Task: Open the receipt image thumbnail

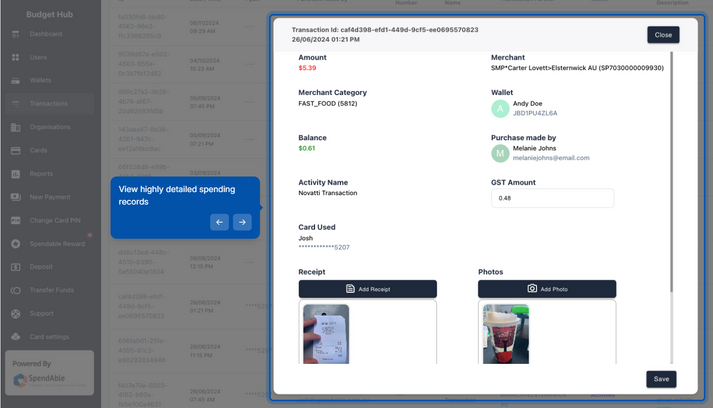Action: click(326, 334)
